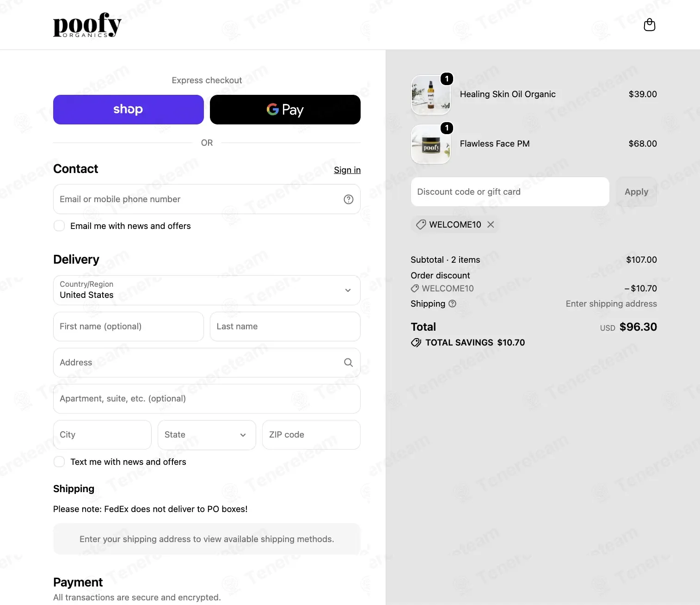Click the help icon in email field
Screen dimensions: 700x605
[349, 199]
